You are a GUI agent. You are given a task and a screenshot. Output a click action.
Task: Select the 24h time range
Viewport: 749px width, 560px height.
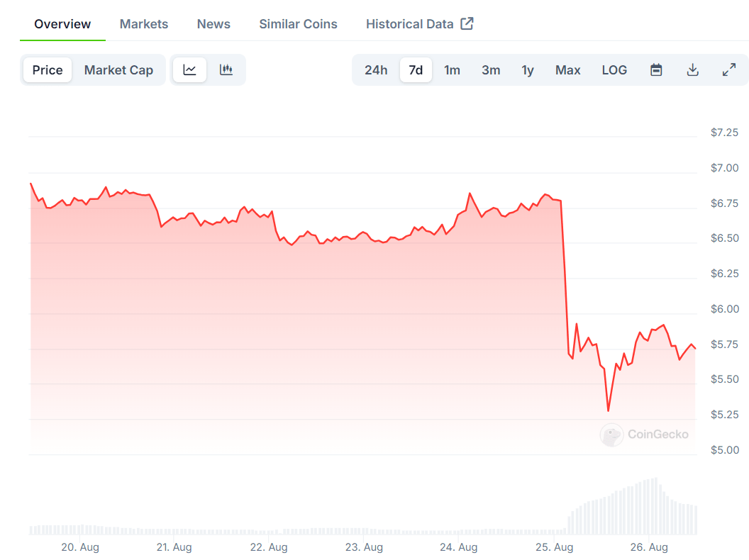[x=376, y=69]
